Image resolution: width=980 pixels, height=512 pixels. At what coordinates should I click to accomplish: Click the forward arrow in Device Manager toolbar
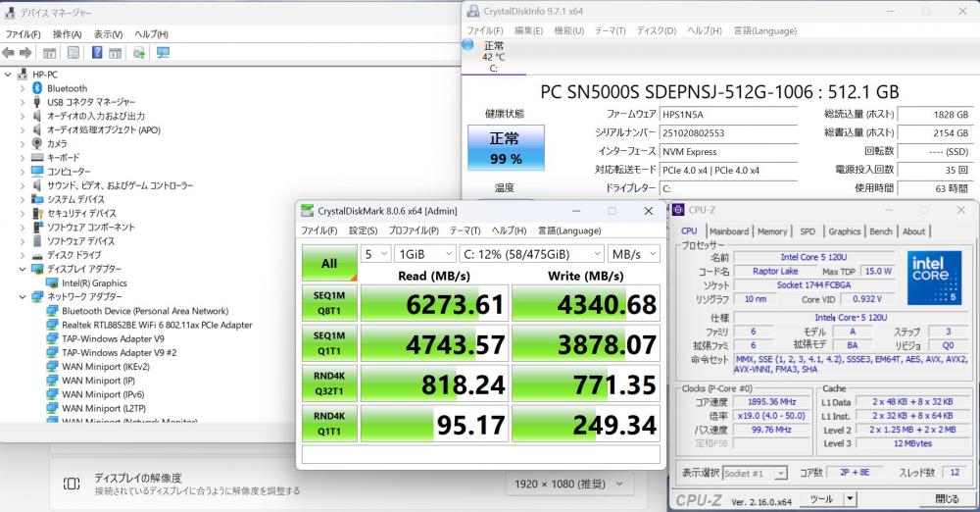tap(25, 53)
